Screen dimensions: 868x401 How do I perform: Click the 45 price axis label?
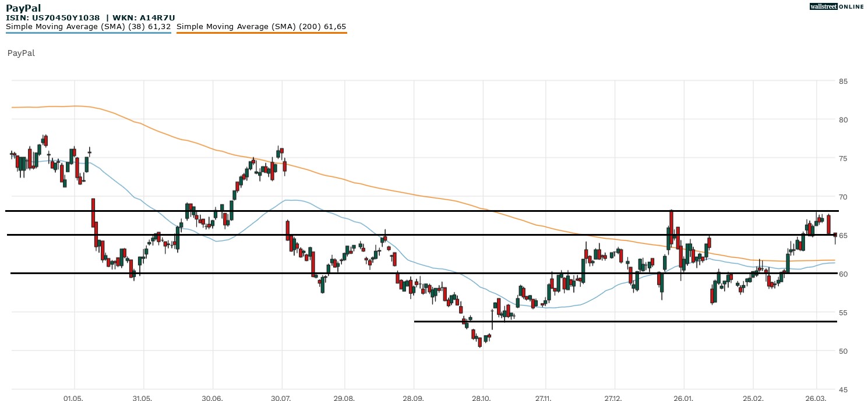[843, 389]
